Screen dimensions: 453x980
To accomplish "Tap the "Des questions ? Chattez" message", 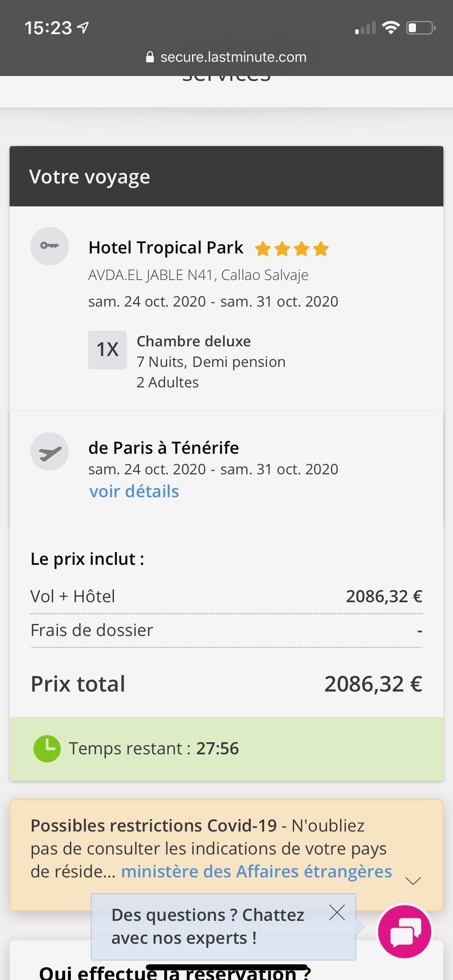I will 207,926.
